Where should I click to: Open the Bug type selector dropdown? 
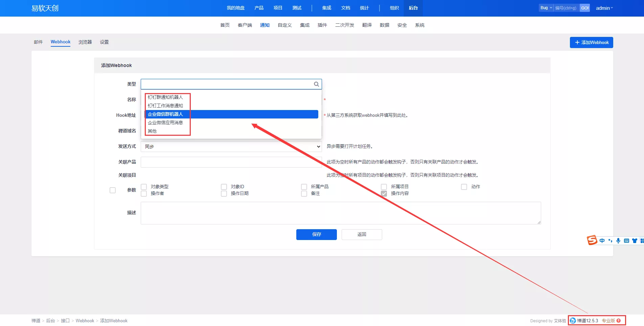coord(546,8)
